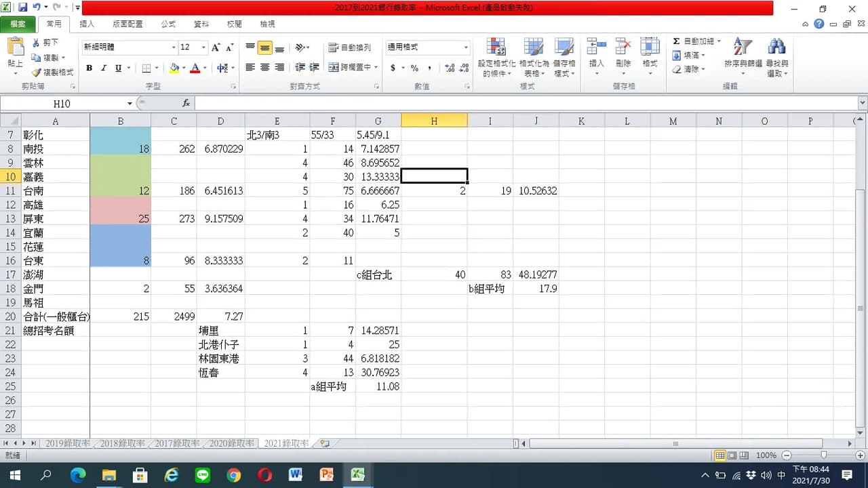Click the Delete cells (刪除) button
Screen dimensions: 868x488
(x=623, y=57)
